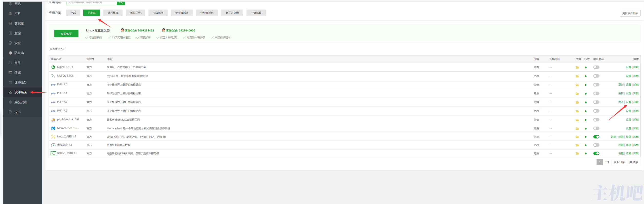The width and height of the screenshot is (644, 204).
Task: Click the search magnifier button
Action: pyautogui.click(x=121, y=3)
